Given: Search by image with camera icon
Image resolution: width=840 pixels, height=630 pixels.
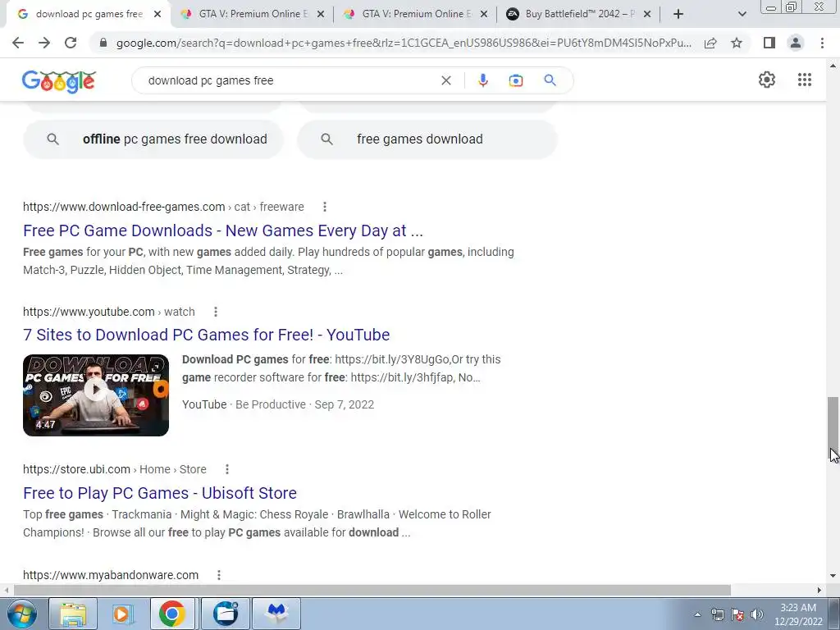Looking at the screenshot, I should (x=516, y=80).
